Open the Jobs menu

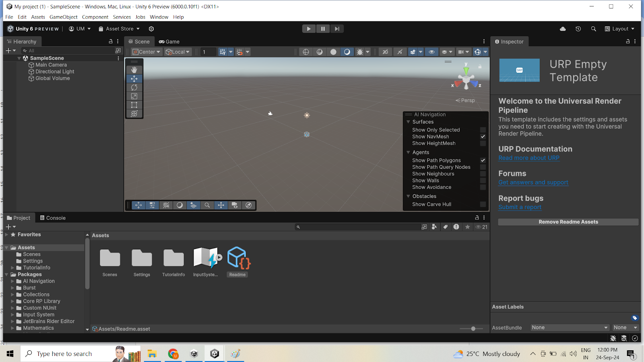[140, 17]
